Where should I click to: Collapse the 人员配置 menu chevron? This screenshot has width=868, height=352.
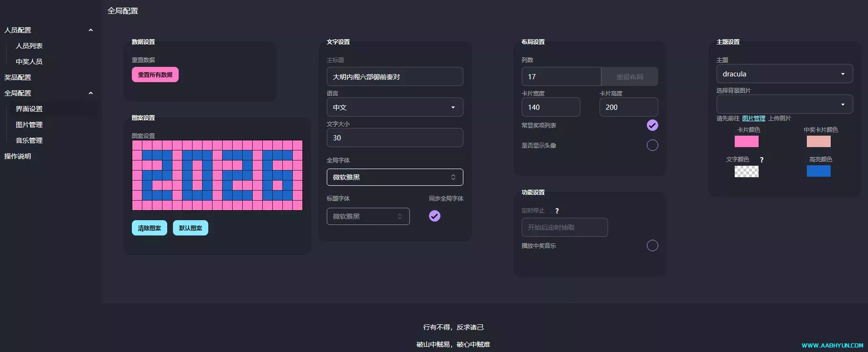click(91, 30)
